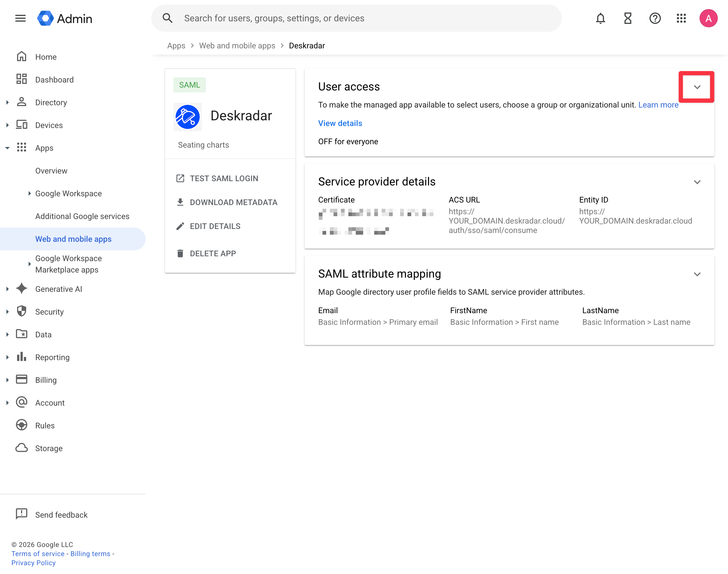Open the Learn more link

[658, 105]
